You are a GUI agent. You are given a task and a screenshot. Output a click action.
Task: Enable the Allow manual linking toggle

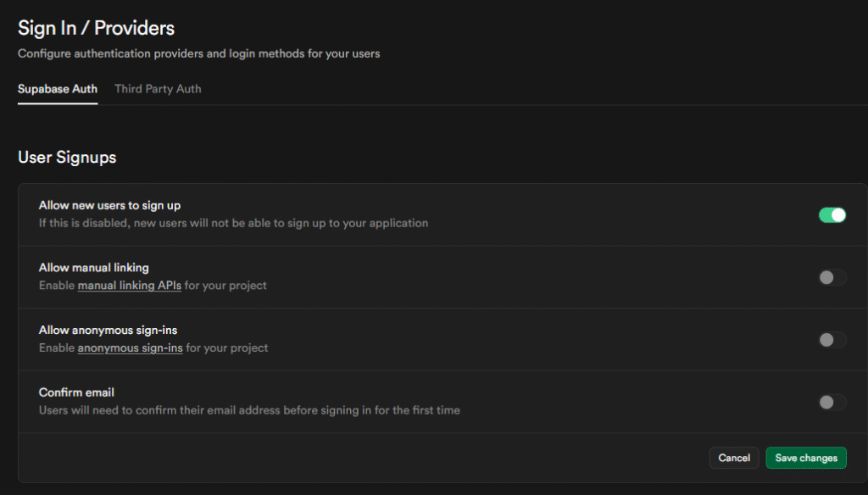(832, 277)
